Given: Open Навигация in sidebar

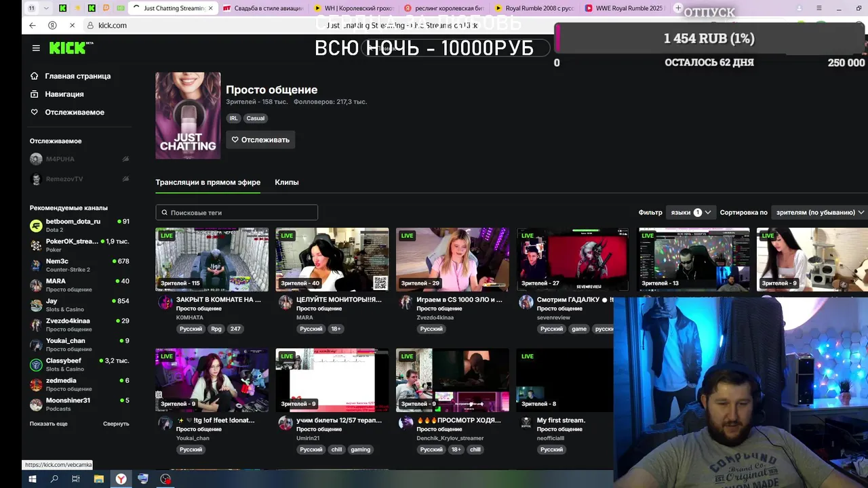Looking at the screenshot, I should tap(64, 94).
